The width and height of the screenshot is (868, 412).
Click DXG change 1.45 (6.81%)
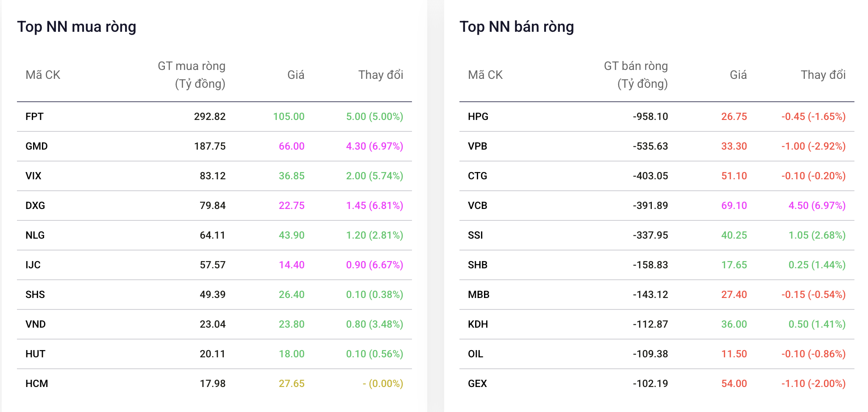click(x=375, y=206)
